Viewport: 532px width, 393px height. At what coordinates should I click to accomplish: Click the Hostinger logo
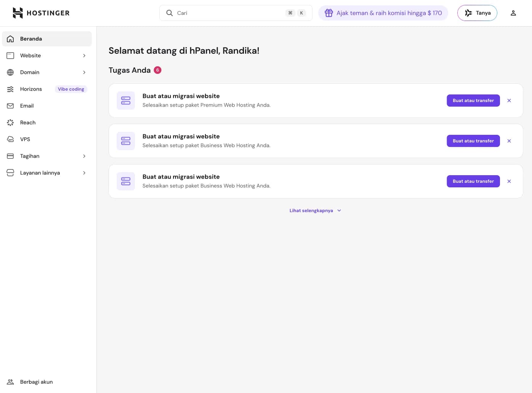tap(41, 13)
